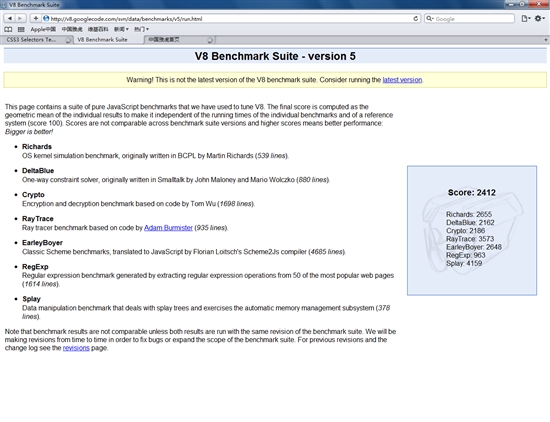Click the Splay benchmark heading
This screenshot has width=550, height=422.
(31, 299)
